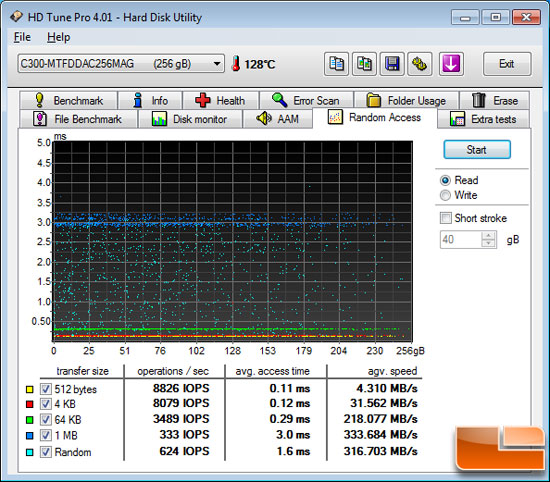Image resolution: width=550 pixels, height=482 pixels.
Task: Decrease short stroke size with down arrow
Action: pos(488,243)
